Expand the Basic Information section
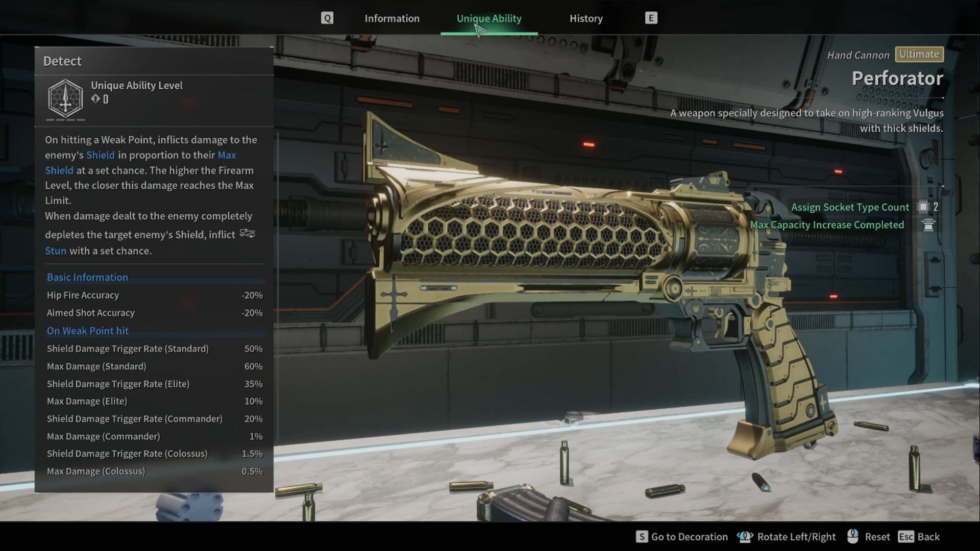This screenshot has height=551, width=980. pos(87,277)
